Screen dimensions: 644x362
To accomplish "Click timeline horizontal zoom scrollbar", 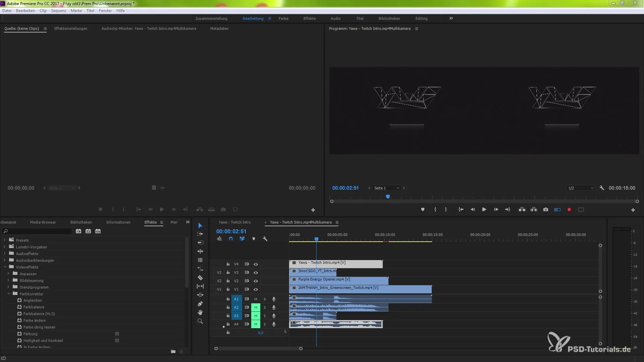I will (258, 349).
